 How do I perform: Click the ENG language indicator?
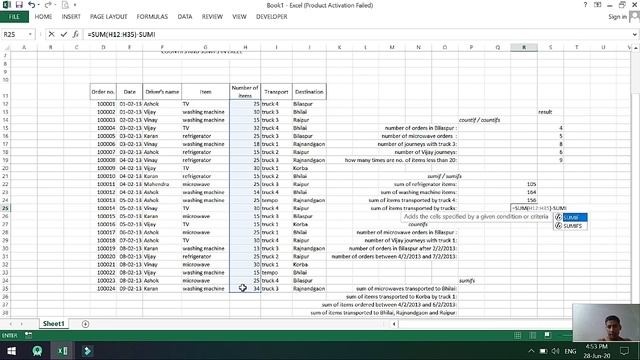570,351
